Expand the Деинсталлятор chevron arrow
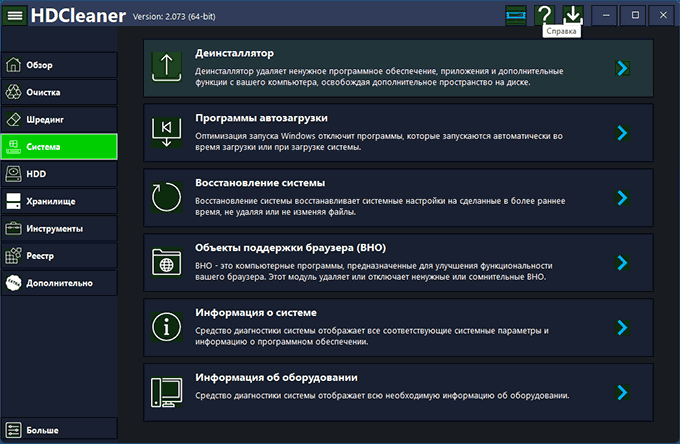 point(622,68)
